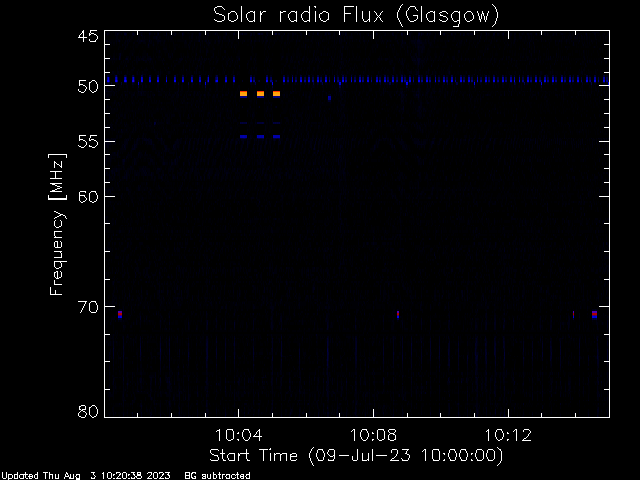
Task: Click the middle orange burst marker
Action: coord(260,94)
